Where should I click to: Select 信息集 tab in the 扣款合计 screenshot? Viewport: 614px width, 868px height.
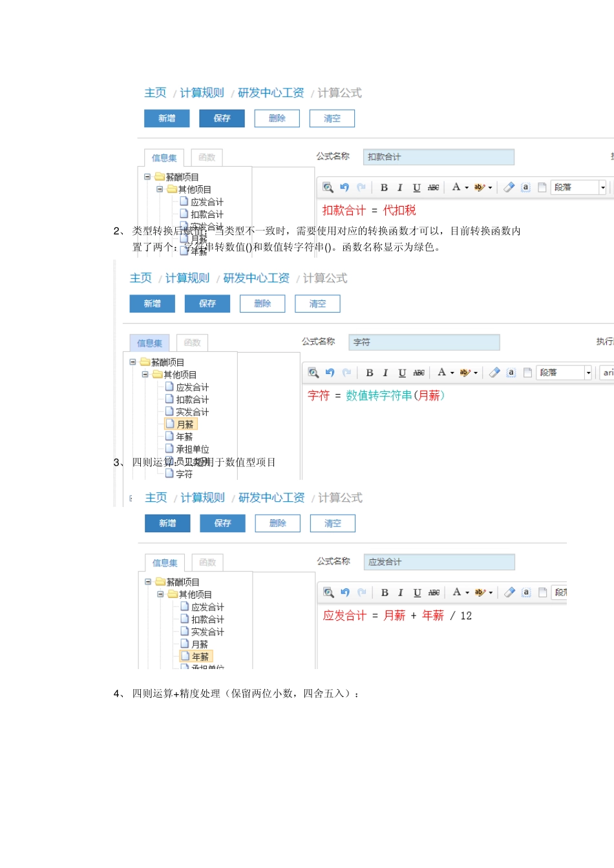point(164,158)
